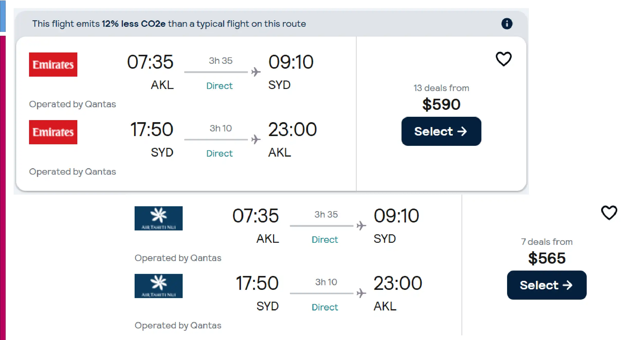This screenshot has width=644, height=340.
Task: Click Emirates logo on return SYD flight
Action: pyautogui.click(x=53, y=132)
